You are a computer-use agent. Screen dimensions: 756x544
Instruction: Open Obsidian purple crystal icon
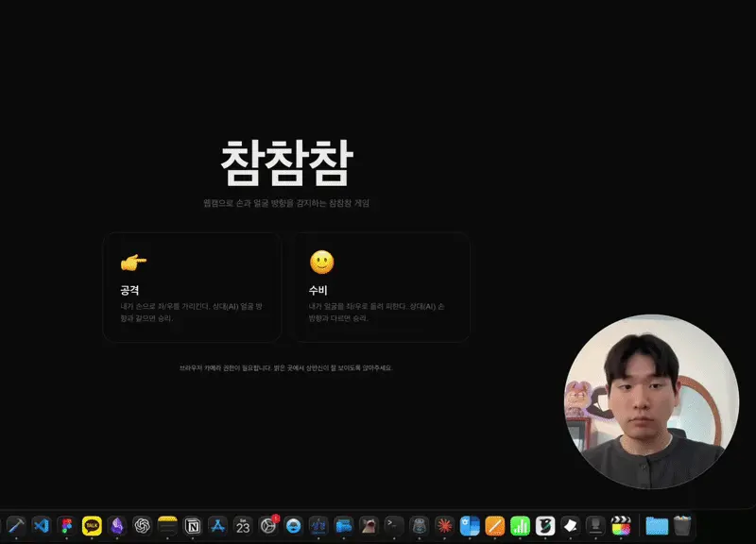coord(116,526)
